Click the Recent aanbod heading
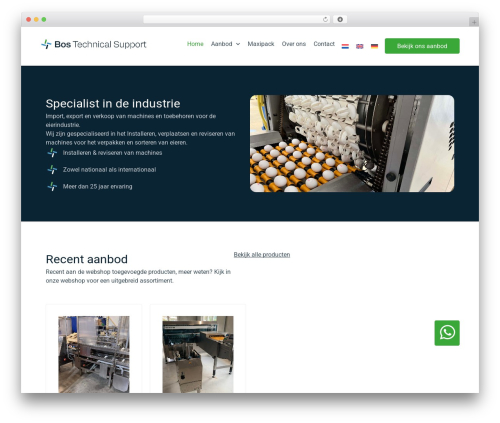The height and width of the screenshot is (423, 500). (x=87, y=259)
